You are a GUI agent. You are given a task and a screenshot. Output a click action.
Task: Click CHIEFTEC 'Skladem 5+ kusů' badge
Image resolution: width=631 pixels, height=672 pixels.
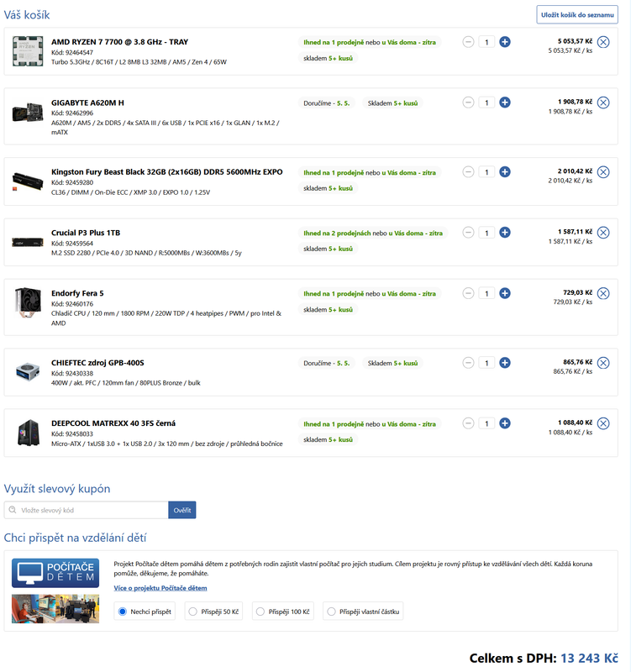(392, 363)
